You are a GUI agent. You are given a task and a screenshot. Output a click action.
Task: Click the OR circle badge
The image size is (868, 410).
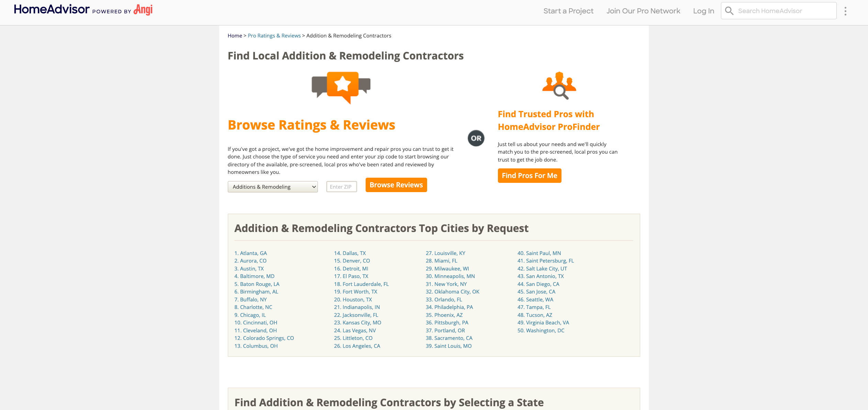click(476, 138)
